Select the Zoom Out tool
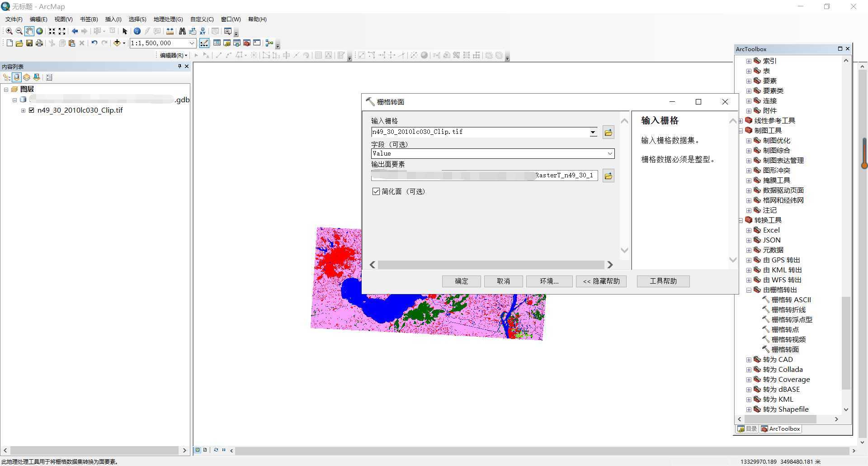Image resolution: width=868 pixels, height=466 pixels. pyautogui.click(x=19, y=31)
